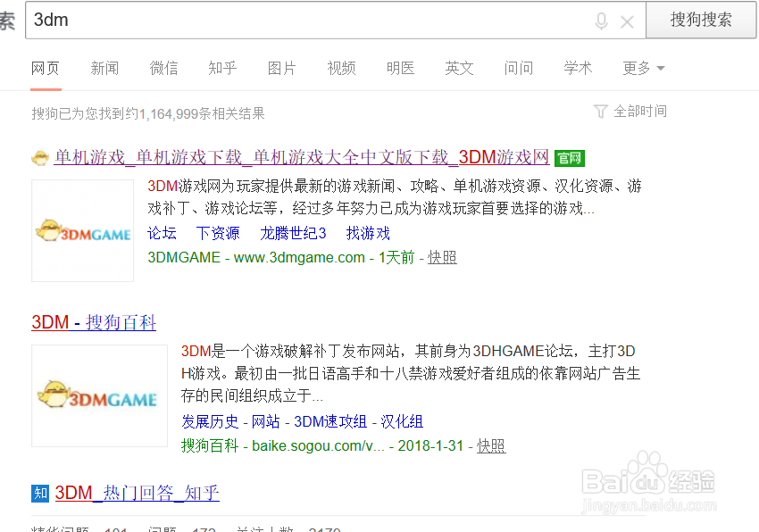759x532 pixels.
Task: Select the 微信 search category
Action: click(164, 67)
